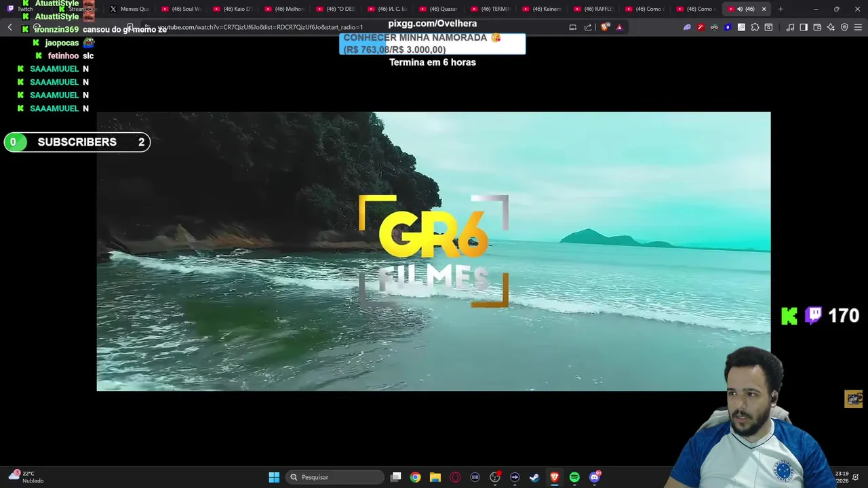Open the purple ghost extension icon

tap(687, 27)
